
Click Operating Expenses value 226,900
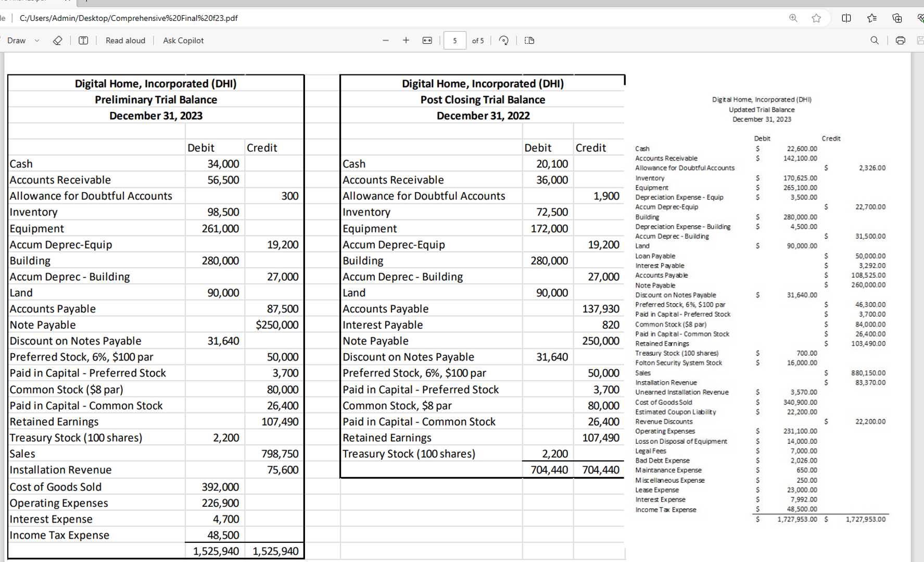pos(220,503)
